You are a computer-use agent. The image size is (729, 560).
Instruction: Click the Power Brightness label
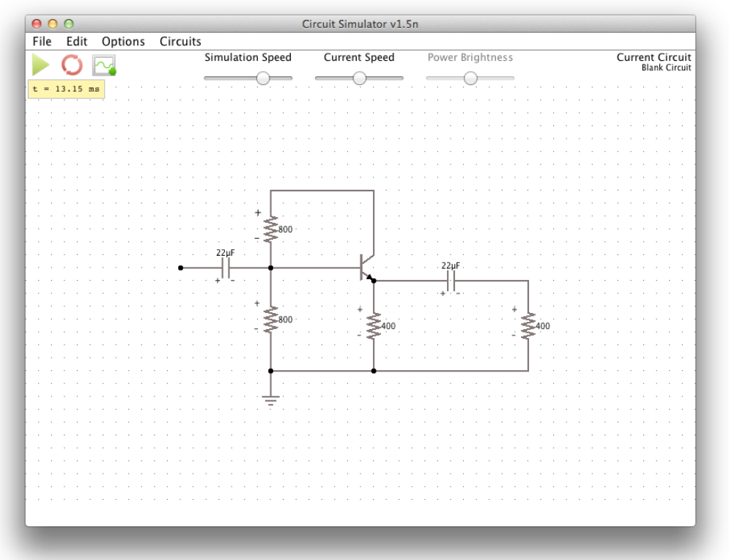tap(470, 57)
